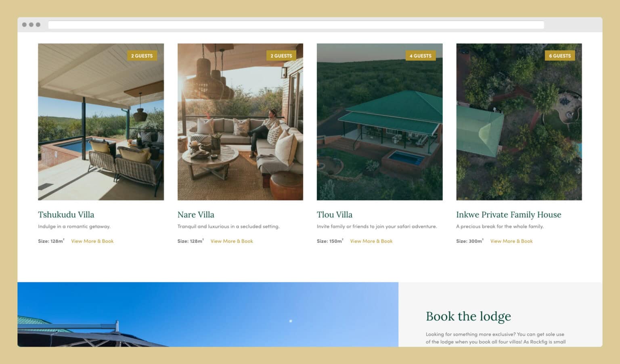Click the first gray browser window dot

pos(24,25)
